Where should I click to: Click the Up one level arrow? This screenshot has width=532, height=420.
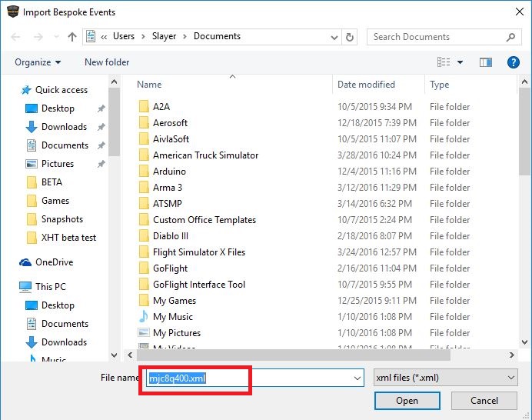[72, 36]
